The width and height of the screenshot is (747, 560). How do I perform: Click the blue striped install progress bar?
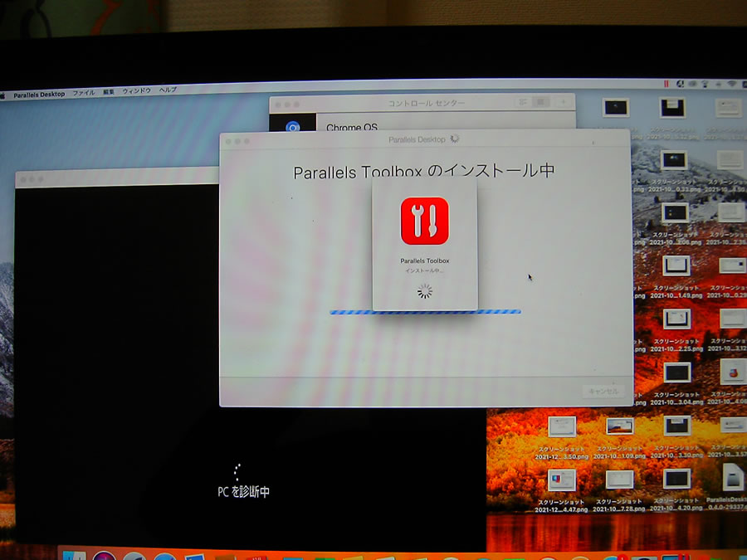425,312
